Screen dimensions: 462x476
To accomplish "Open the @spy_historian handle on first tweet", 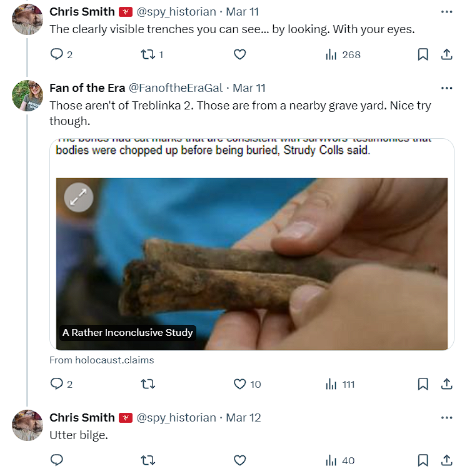I will pos(176,12).
